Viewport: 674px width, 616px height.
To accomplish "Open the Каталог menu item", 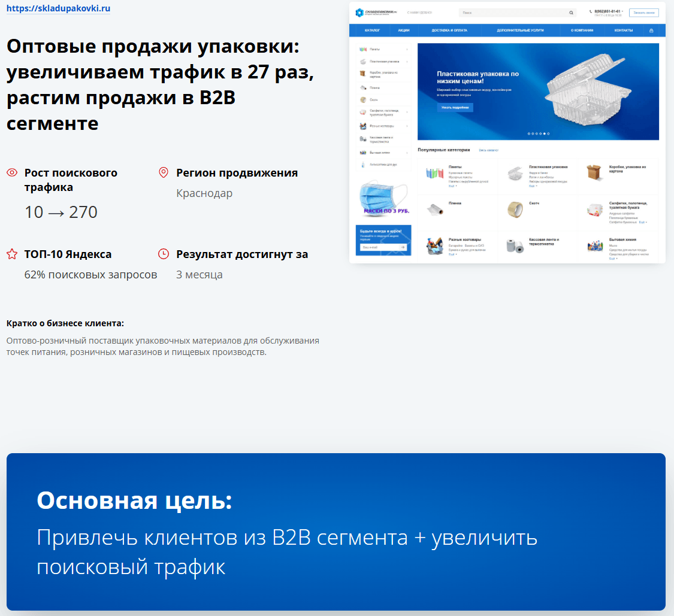I will [x=374, y=31].
